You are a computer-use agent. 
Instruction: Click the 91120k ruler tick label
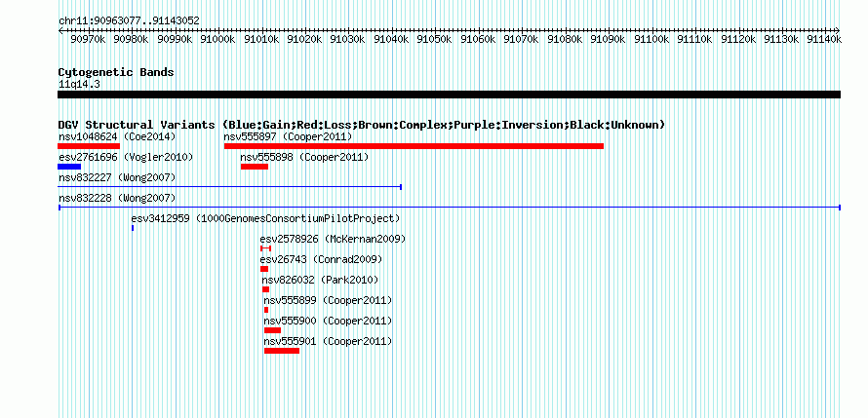tap(738, 39)
